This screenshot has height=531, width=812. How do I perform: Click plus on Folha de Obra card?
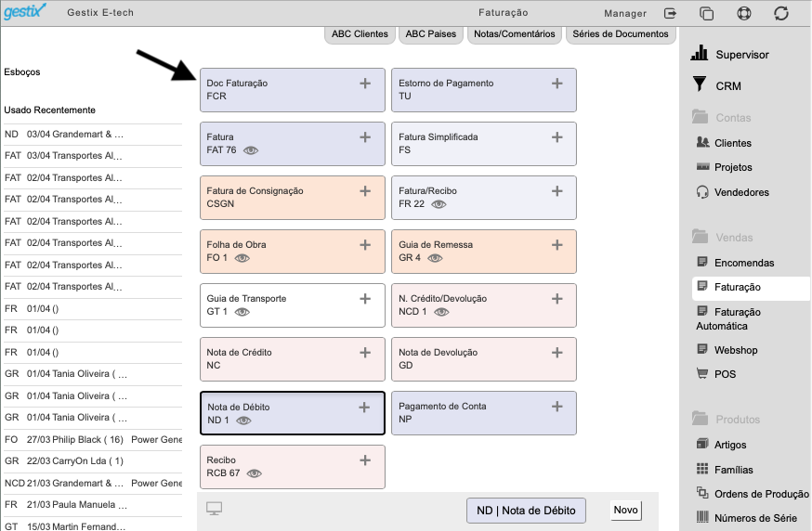365,245
